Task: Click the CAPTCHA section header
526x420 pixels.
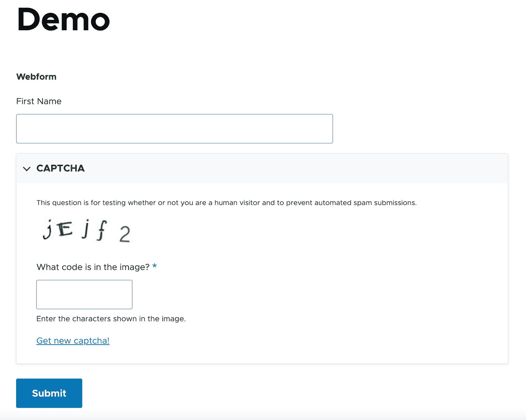Action: (60, 168)
